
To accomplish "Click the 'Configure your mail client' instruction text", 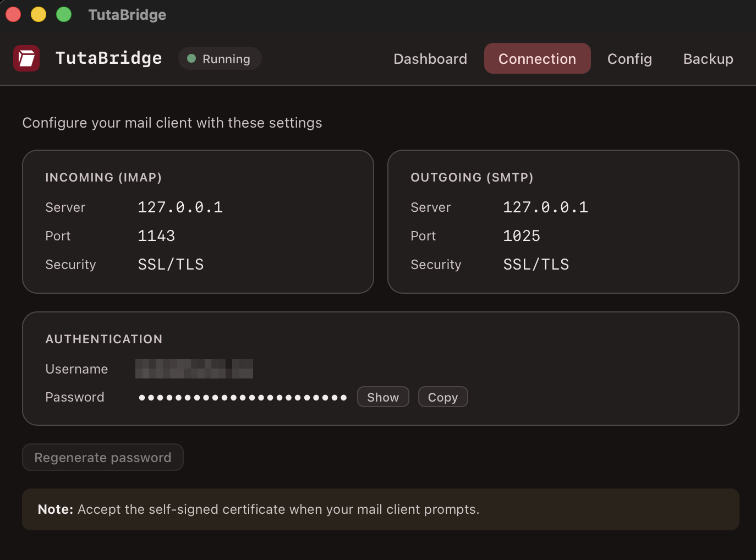I will tap(172, 123).
